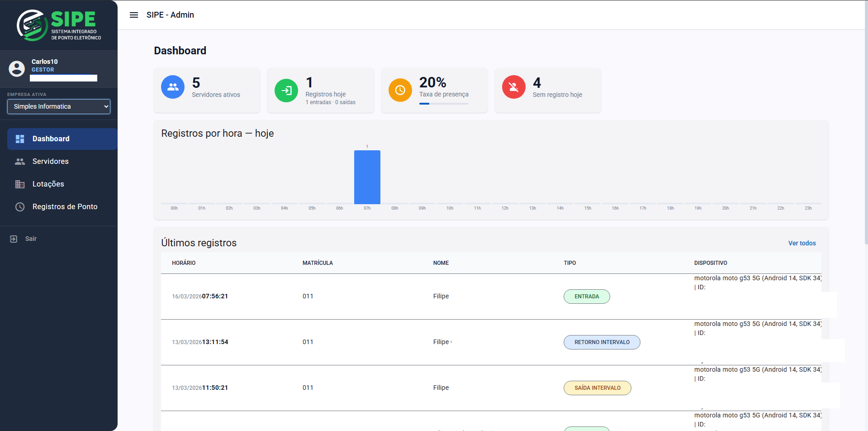Click the Servidores people icon in sidebar
Image resolution: width=868 pixels, height=431 pixels.
(x=20, y=162)
